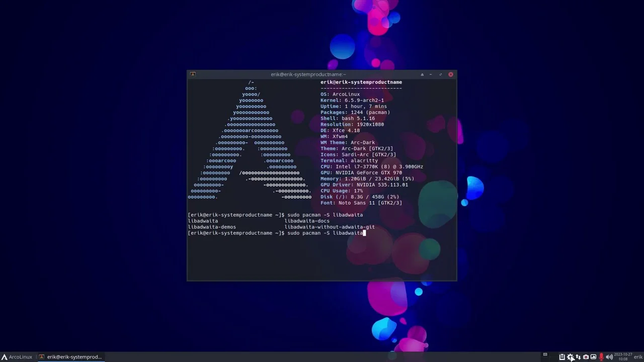Select the erik@erik-systemprod taskbar window button
The height and width of the screenshot is (362, 644).
71,357
